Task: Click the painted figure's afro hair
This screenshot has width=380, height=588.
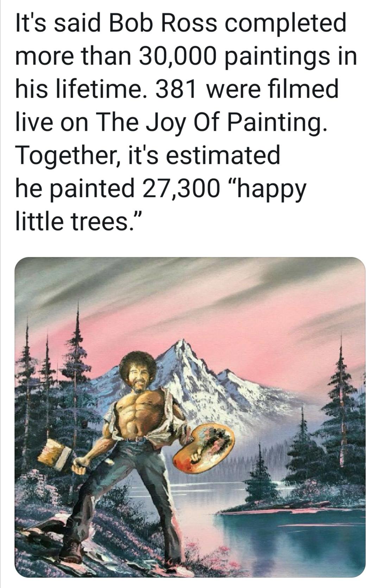Action: pyautogui.click(x=137, y=363)
